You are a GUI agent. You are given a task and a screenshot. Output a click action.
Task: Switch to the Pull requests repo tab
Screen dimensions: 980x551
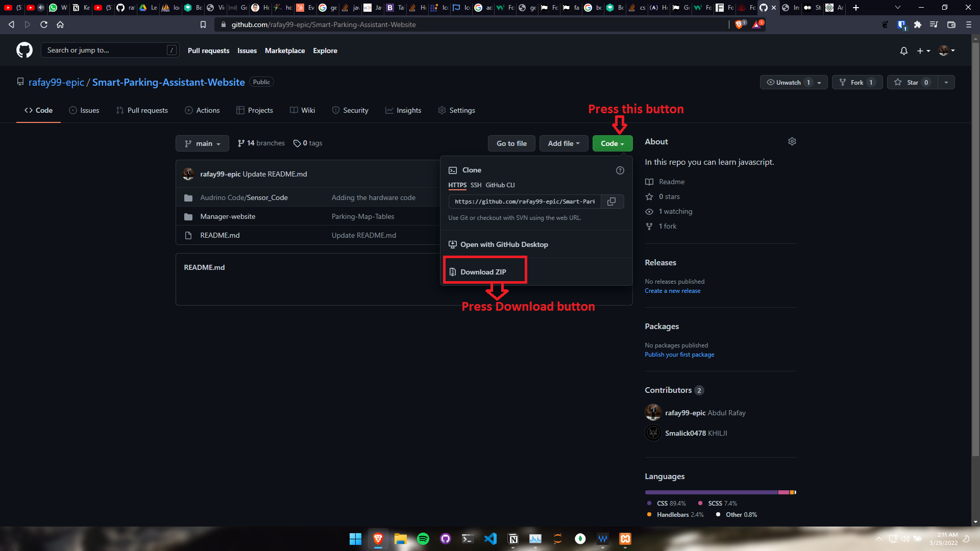[x=142, y=110]
